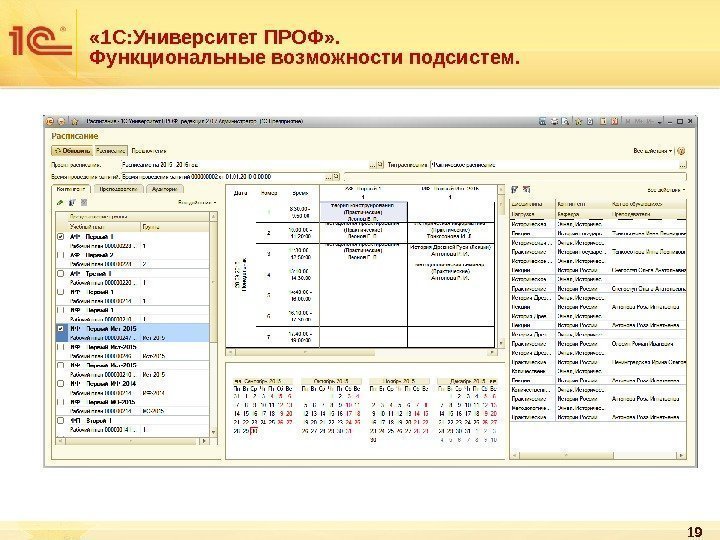Click the red icon beside the info icon
The height and width of the screenshot is (540, 720).
(x=614, y=121)
